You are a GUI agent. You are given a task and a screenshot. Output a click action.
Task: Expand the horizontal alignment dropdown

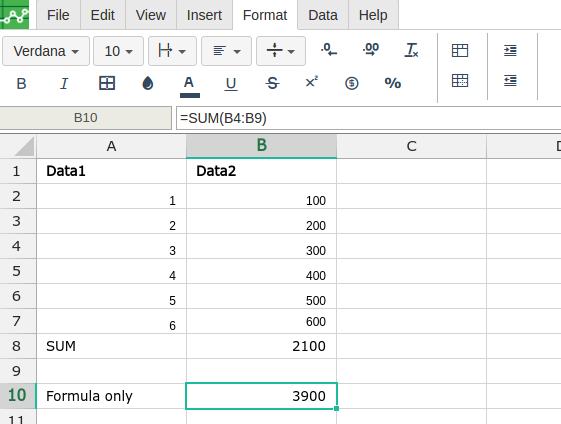point(226,51)
